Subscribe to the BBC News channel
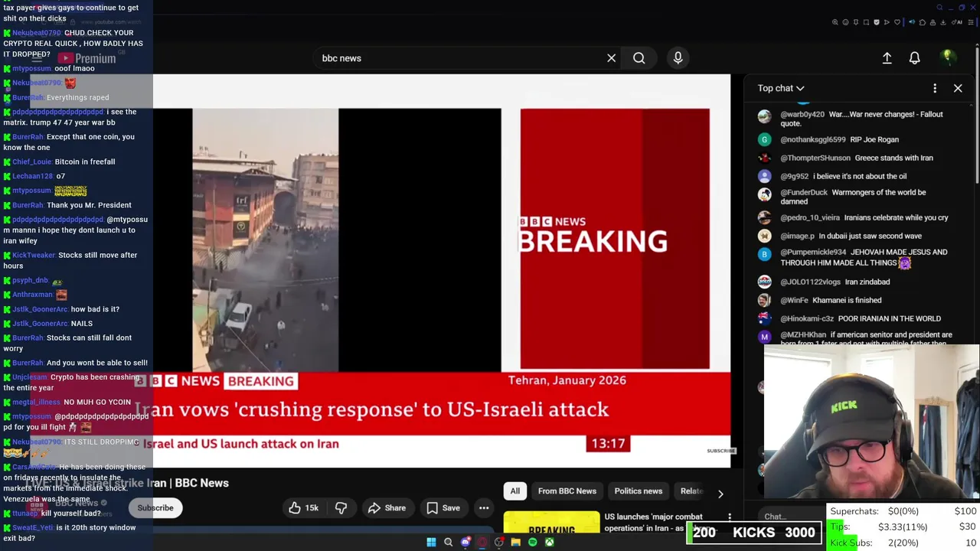This screenshot has height=551, width=980. [x=155, y=508]
